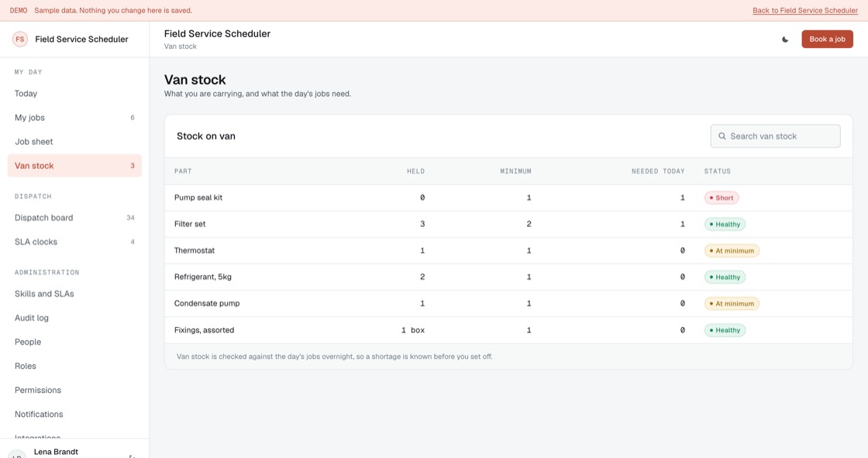Image resolution: width=868 pixels, height=458 pixels.
Task: Navigate to People in Administration
Action: 74,343
